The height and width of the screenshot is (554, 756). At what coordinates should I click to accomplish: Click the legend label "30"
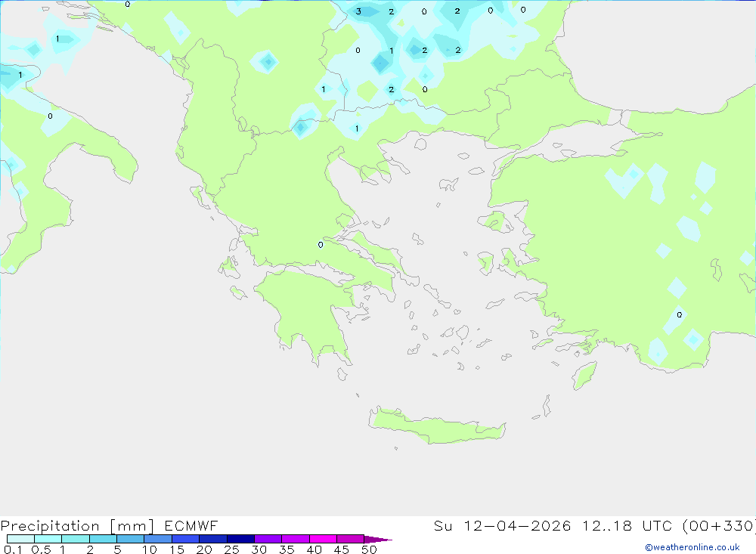click(259, 549)
